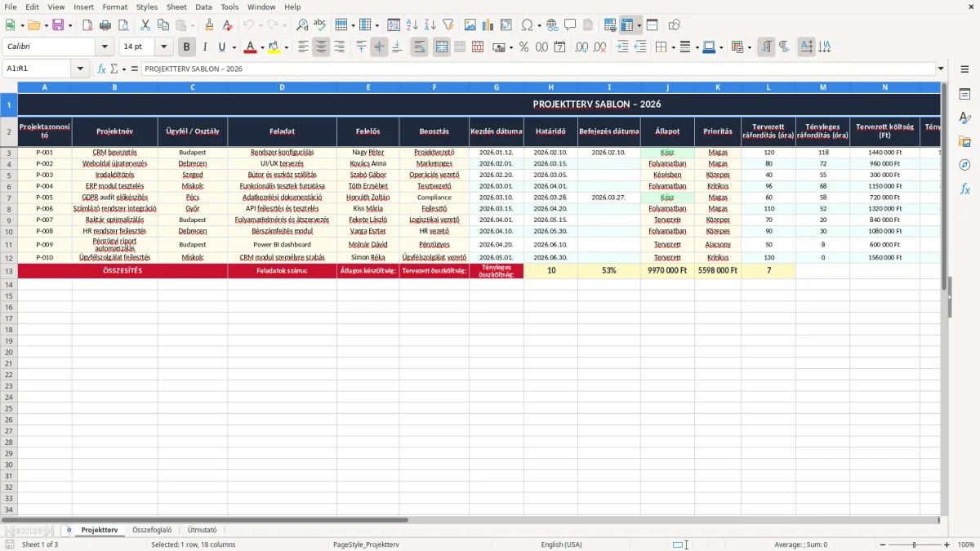The width and height of the screenshot is (980, 551).
Task: Add a decimal place
Action: 581,47
